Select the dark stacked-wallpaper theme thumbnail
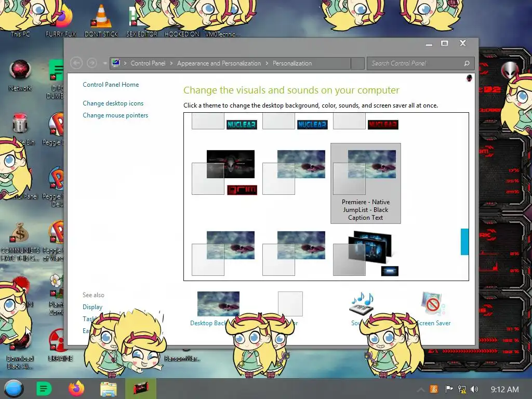Screen dimensions: 532x399 tap(365, 253)
